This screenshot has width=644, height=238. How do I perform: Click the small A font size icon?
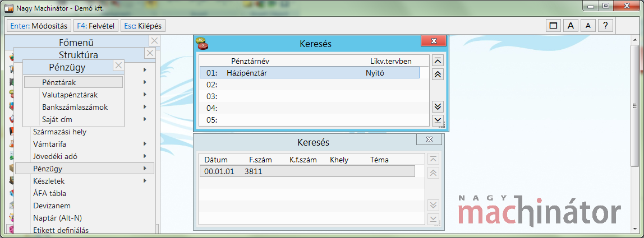(x=588, y=26)
